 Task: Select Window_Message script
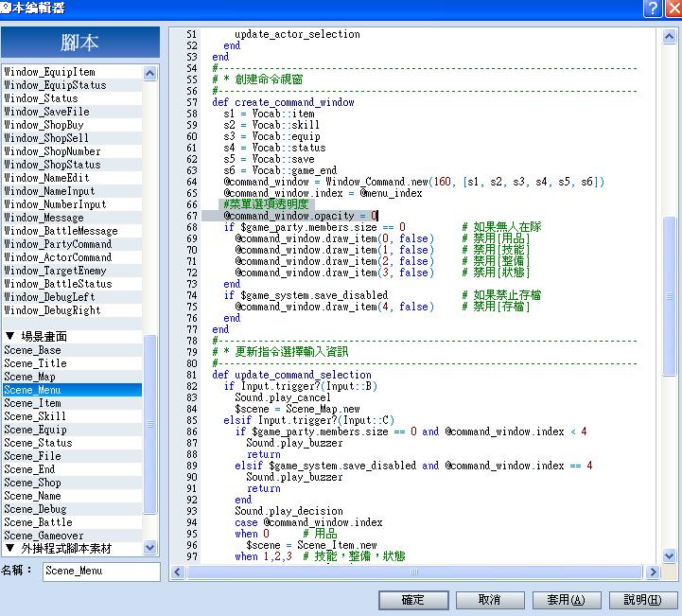72,218
